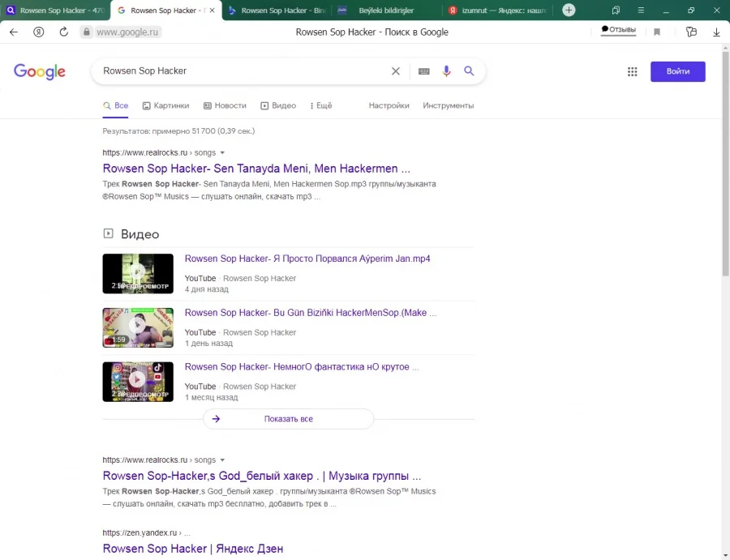Image resolution: width=730 pixels, height=560 pixels.
Task: Open 'Rowsen Sop Hacker | Яндекс Дзен' result
Action: (x=193, y=549)
